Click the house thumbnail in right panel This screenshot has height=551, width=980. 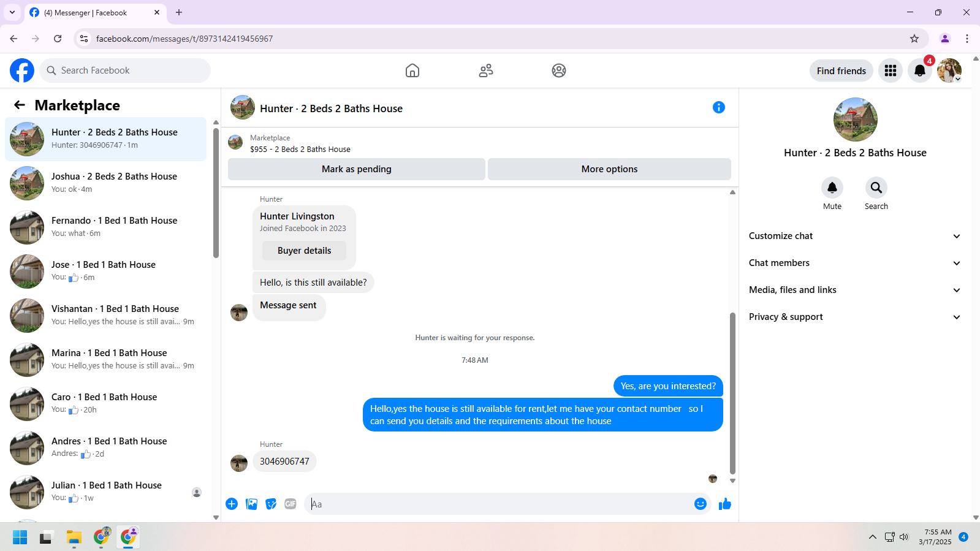[x=856, y=120]
